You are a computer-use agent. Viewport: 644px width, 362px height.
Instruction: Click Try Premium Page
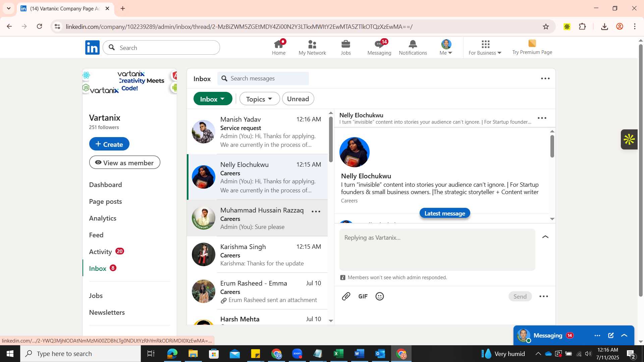click(x=532, y=47)
